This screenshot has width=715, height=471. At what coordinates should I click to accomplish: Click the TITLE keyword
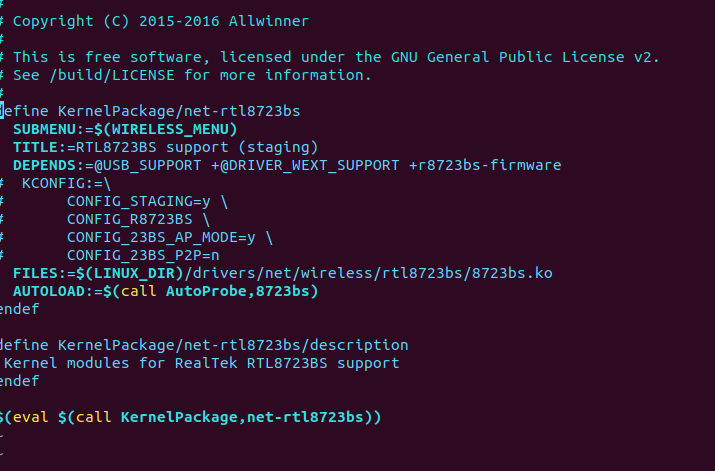tap(35, 147)
